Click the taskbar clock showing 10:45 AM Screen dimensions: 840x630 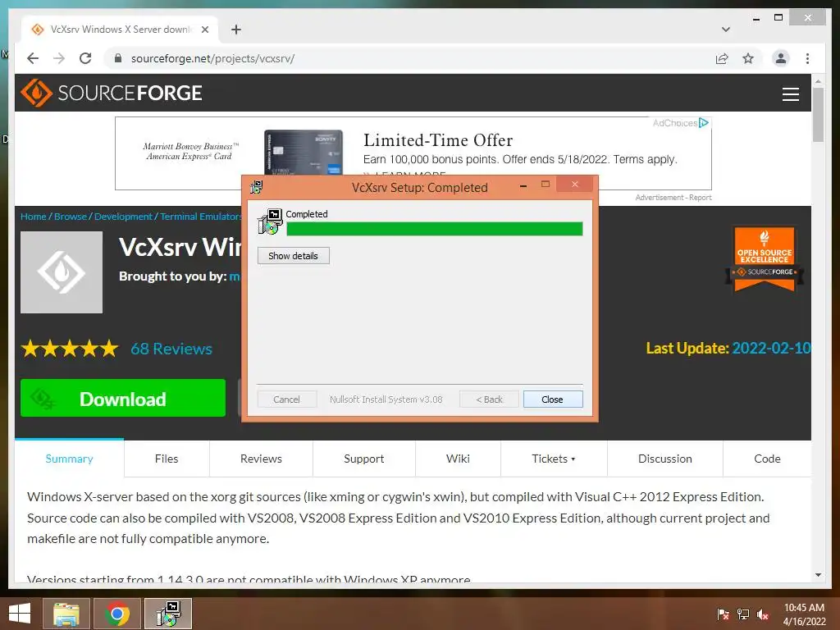[x=804, y=614]
